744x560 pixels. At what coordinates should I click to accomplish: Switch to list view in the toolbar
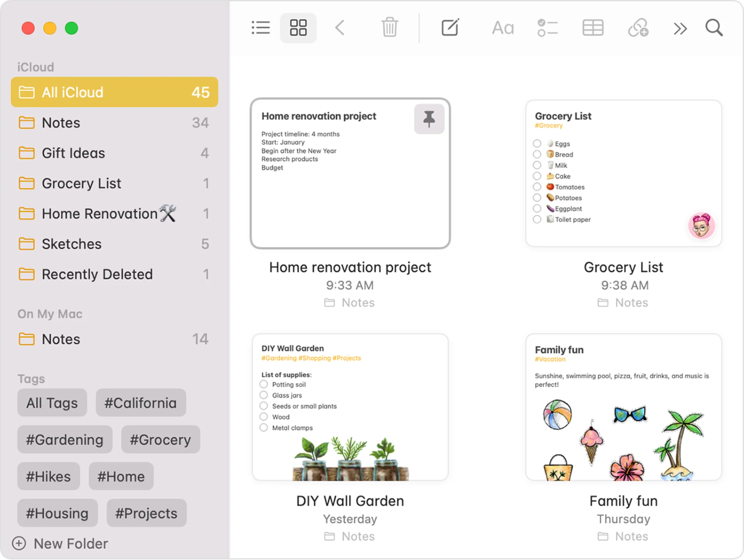coord(260,27)
